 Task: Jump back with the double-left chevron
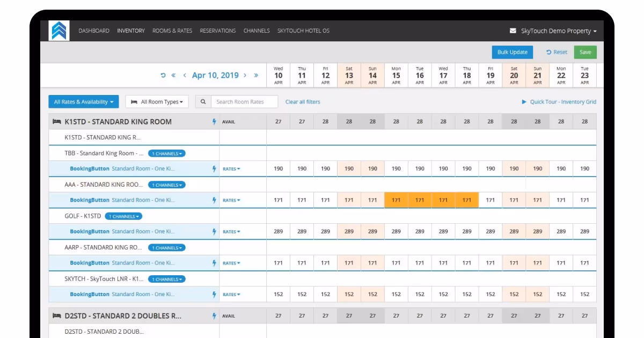pos(173,76)
